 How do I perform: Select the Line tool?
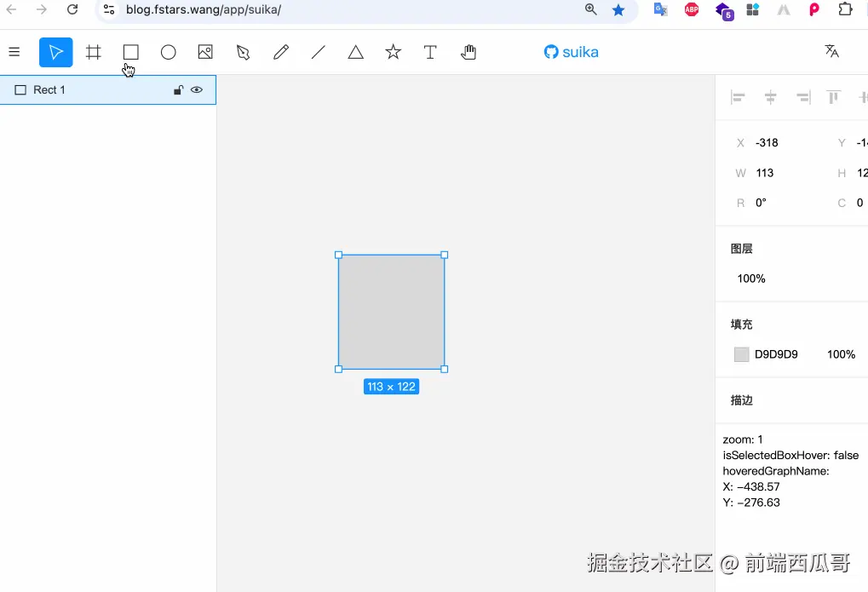pyautogui.click(x=318, y=52)
